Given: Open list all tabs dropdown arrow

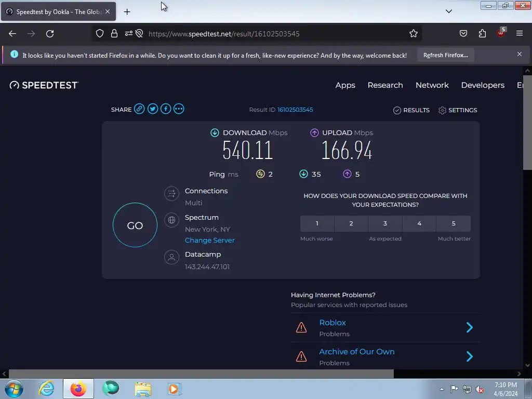Looking at the screenshot, I should [449, 11].
